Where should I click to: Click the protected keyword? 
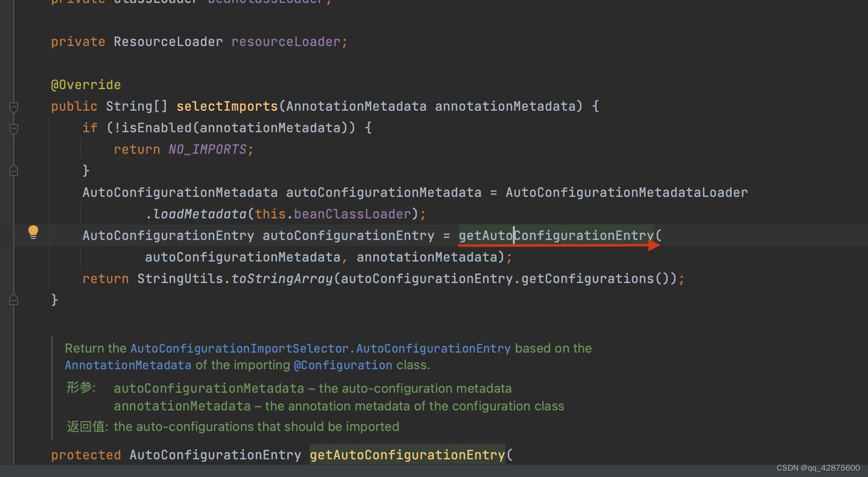(x=86, y=455)
